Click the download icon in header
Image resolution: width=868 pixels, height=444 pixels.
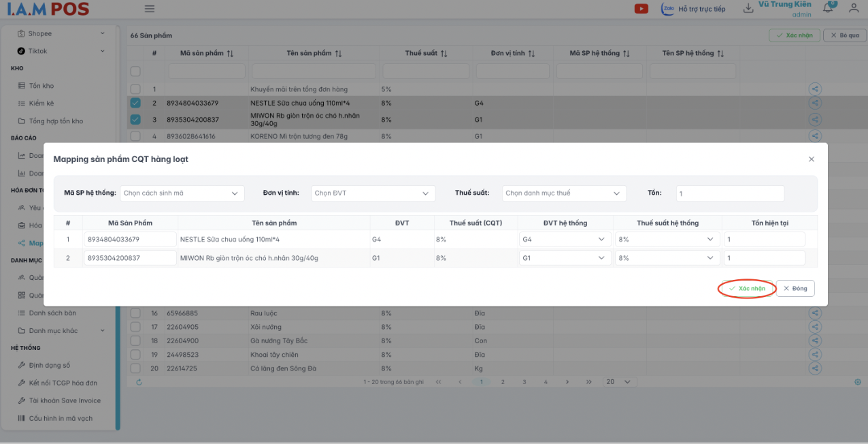(748, 9)
